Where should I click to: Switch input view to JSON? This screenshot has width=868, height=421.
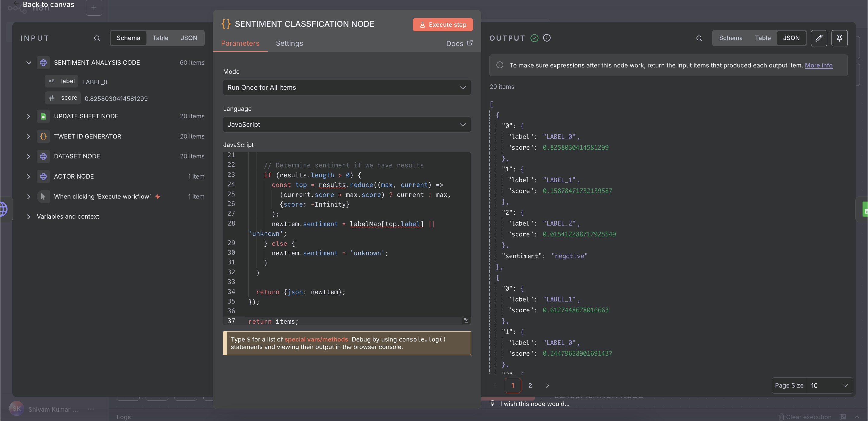[x=189, y=38]
